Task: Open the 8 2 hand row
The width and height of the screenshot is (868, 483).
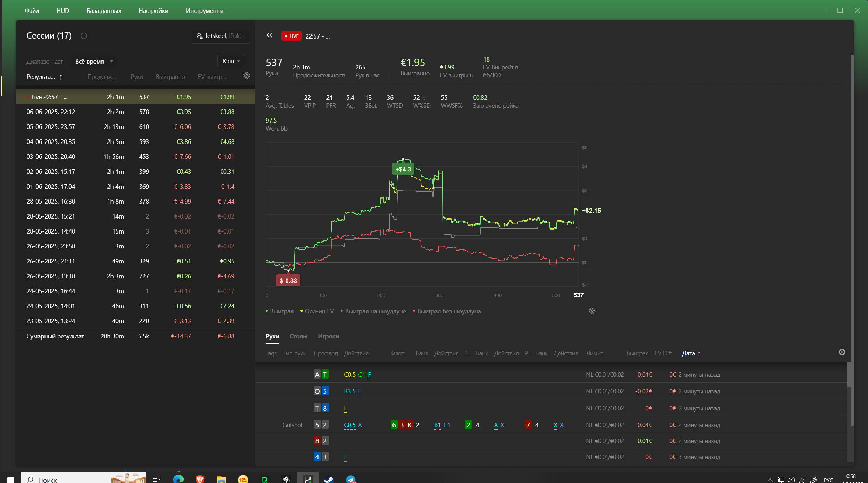Action: point(551,441)
